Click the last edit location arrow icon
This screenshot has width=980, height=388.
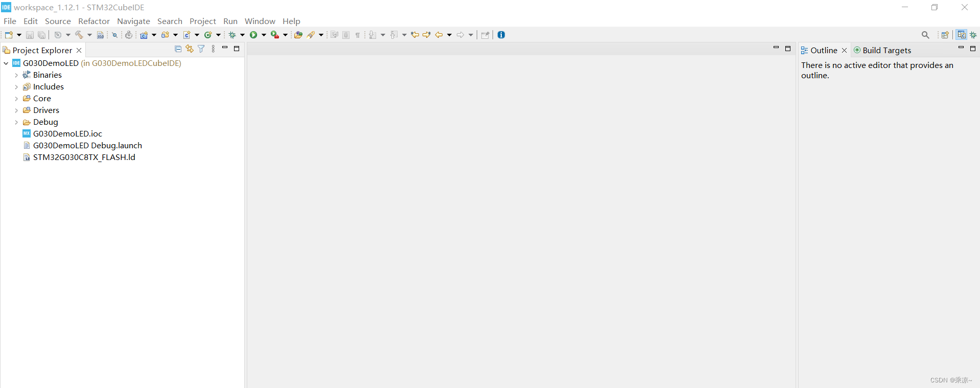click(x=415, y=35)
